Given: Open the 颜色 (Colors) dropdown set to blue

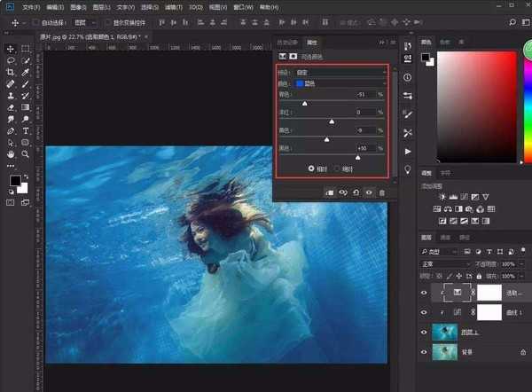Looking at the screenshot, I should tap(341, 83).
